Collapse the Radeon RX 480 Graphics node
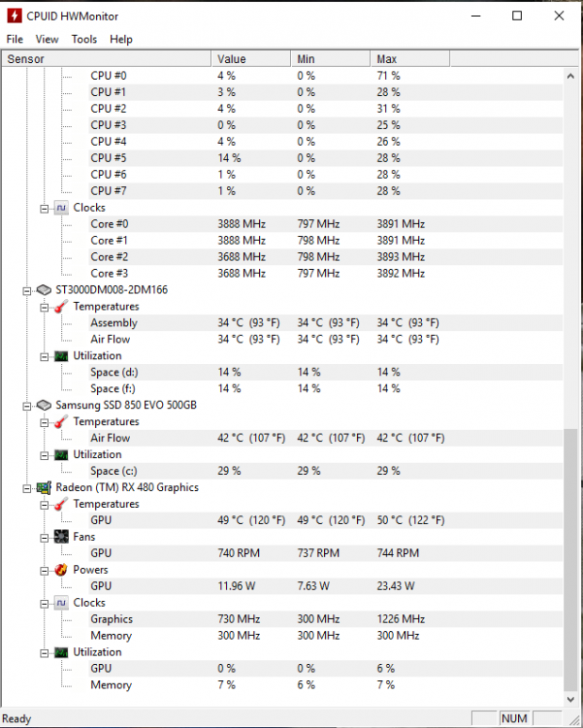The height and width of the screenshot is (728, 583). pyautogui.click(x=27, y=488)
